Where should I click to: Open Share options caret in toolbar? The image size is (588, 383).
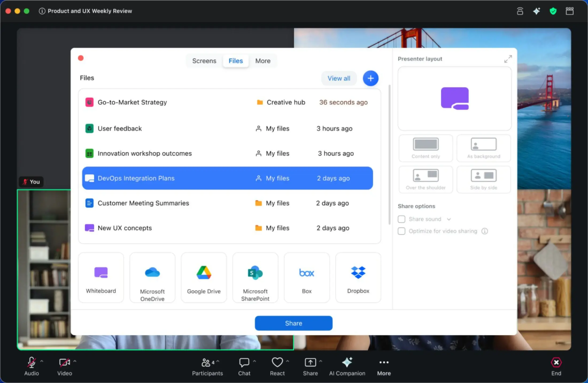pos(321,361)
